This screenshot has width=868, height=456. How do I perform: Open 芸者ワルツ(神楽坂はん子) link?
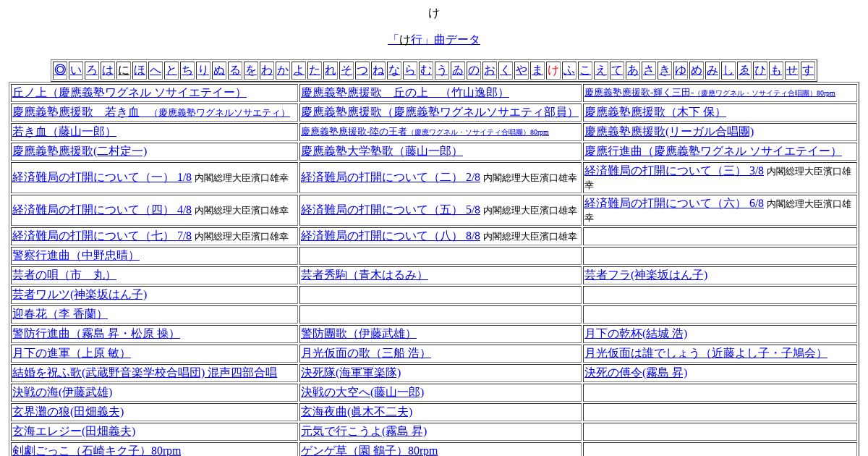[80, 295]
